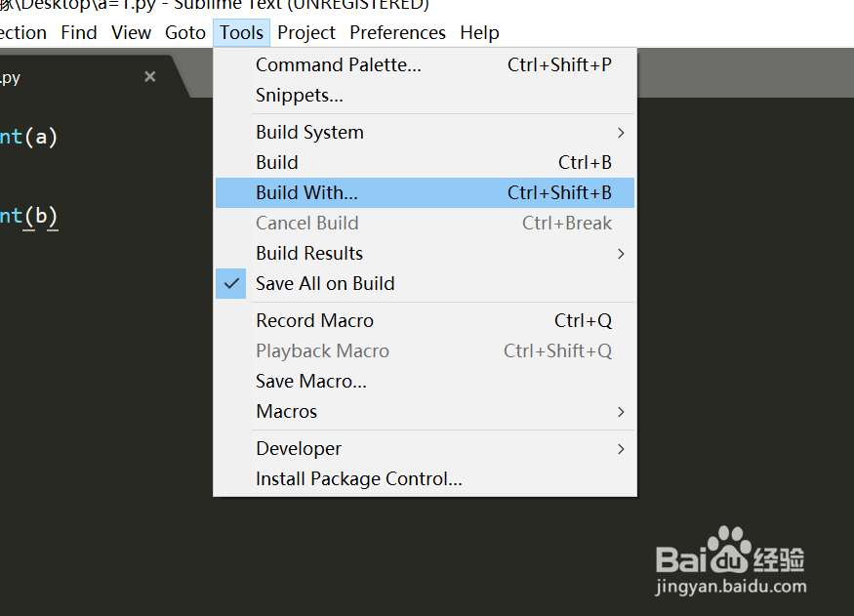The height and width of the screenshot is (616, 854).
Task: Open the Command Palette menu entry
Action: [338, 64]
